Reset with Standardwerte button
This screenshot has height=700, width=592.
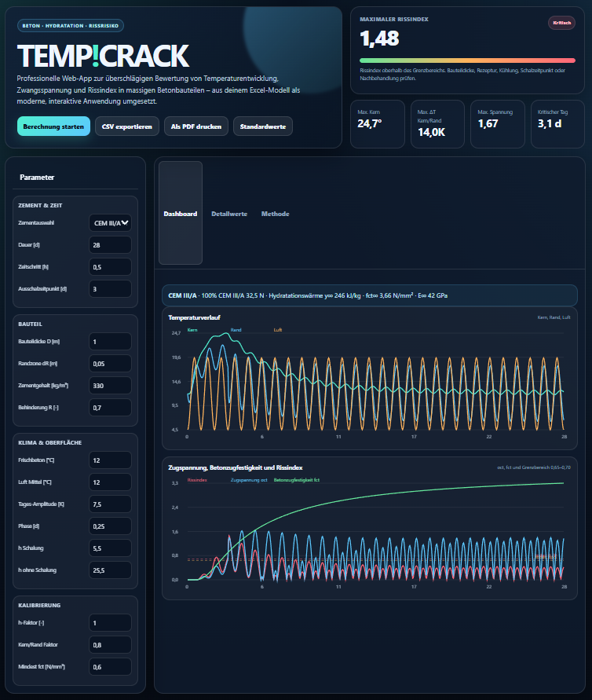pos(263,126)
